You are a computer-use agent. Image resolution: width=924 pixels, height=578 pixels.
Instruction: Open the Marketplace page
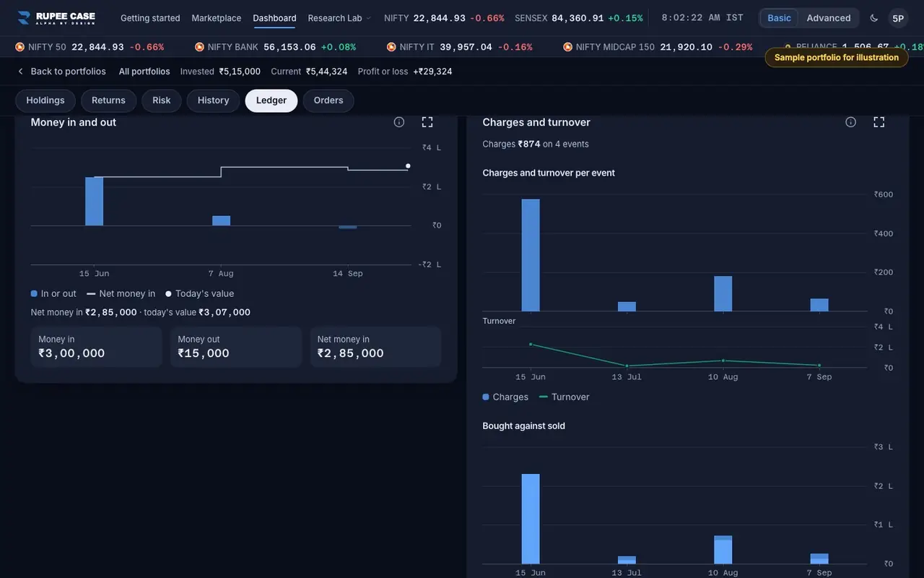[217, 18]
